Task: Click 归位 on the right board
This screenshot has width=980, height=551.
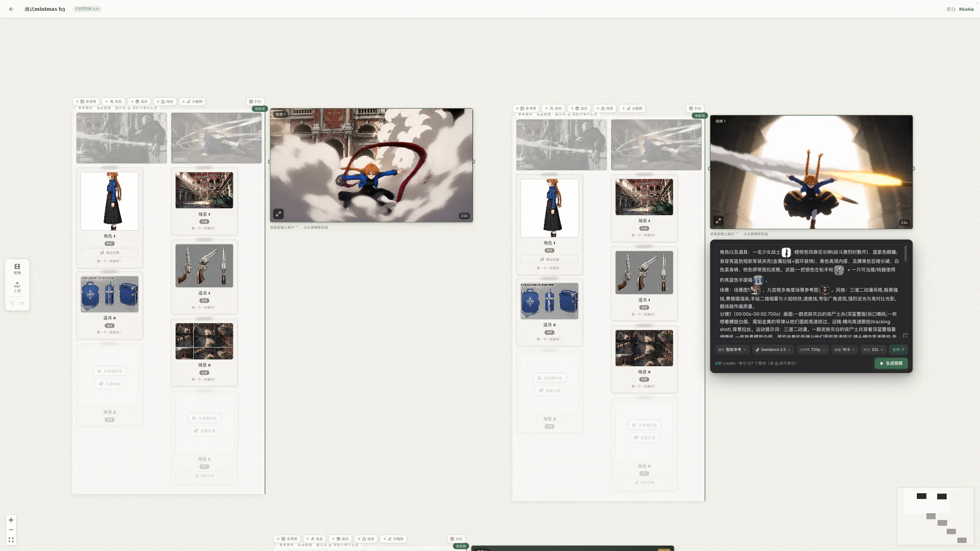Action: [695, 108]
